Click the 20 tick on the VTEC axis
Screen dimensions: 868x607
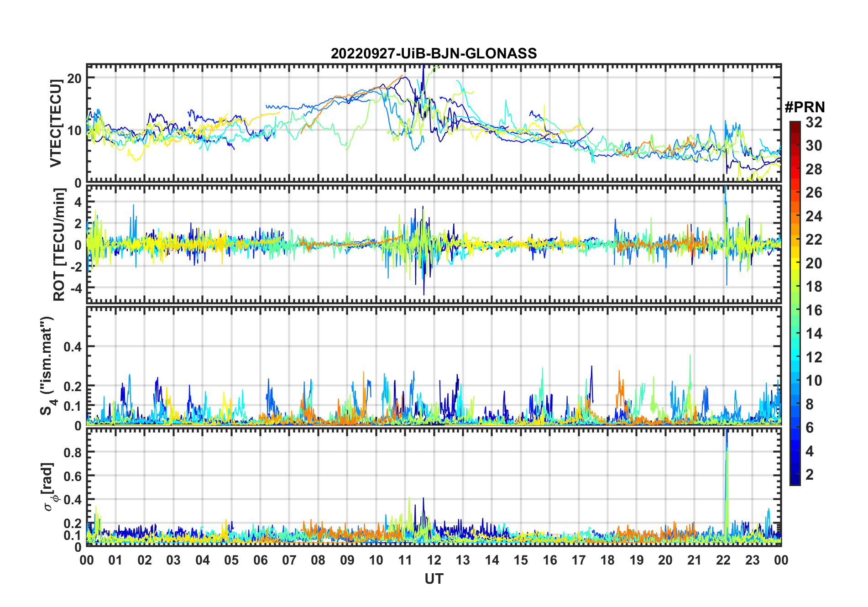point(74,78)
